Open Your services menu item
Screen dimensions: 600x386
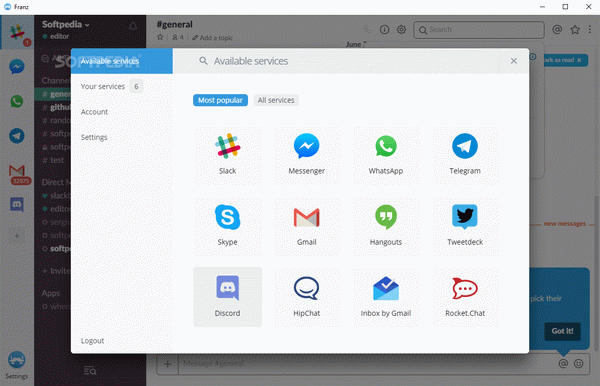(122, 86)
